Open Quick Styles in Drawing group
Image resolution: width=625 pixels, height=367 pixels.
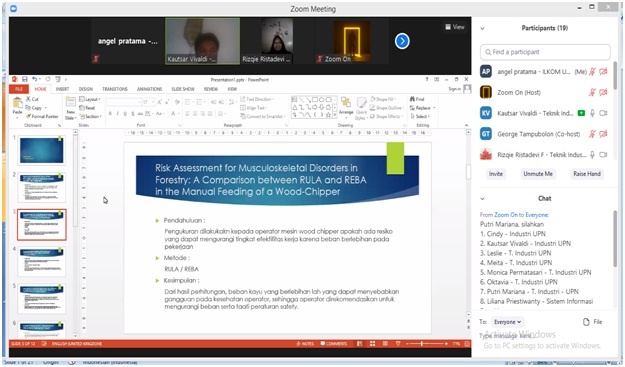[x=361, y=108]
